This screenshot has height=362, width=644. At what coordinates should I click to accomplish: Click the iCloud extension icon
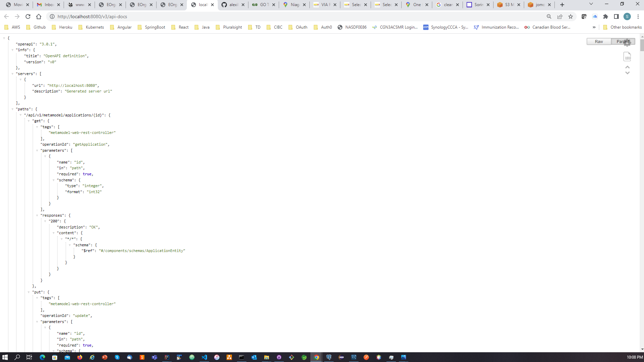(x=595, y=16)
